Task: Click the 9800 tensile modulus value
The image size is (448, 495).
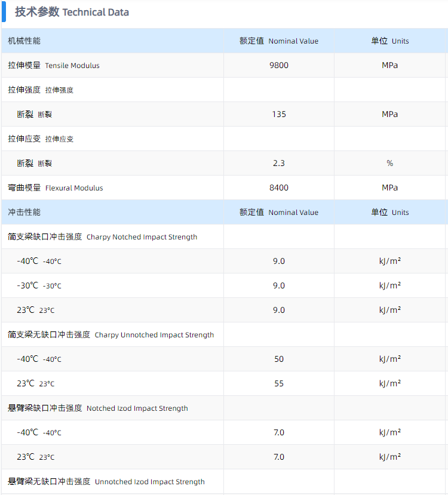Action: coord(279,65)
